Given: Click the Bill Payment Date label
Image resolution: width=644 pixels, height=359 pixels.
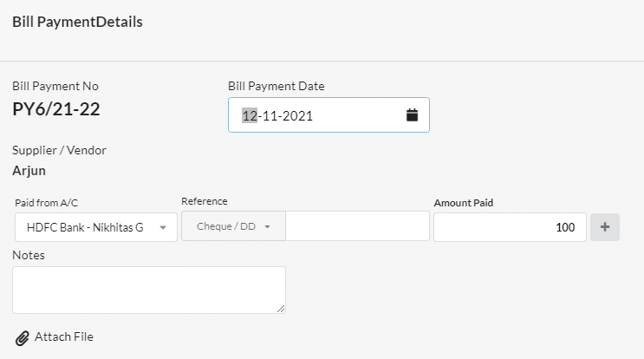Looking at the screenshot, I should coord(276,86).
